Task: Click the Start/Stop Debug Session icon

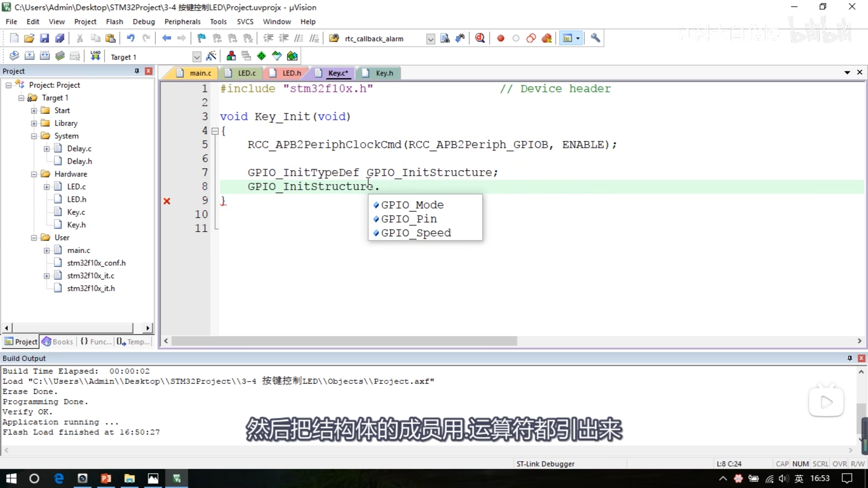Action: [x=480, y=38]
